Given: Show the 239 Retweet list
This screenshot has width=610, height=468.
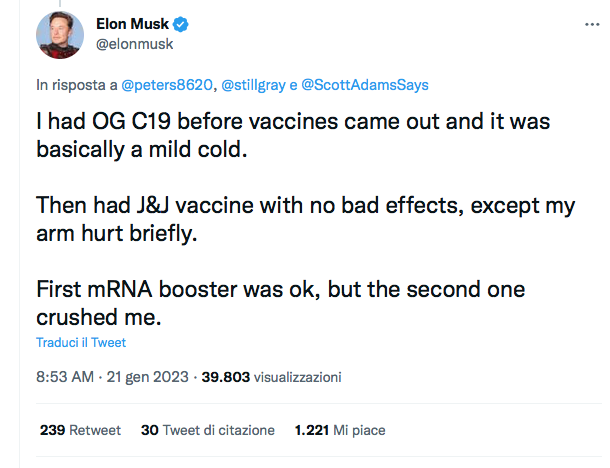Looking at the screenshot, I should (80, 430).
